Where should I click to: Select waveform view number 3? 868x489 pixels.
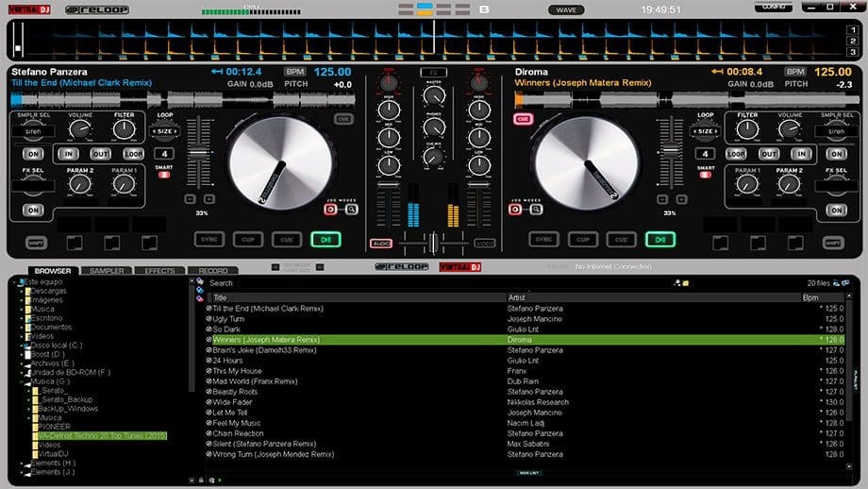(x=853, y=52)
